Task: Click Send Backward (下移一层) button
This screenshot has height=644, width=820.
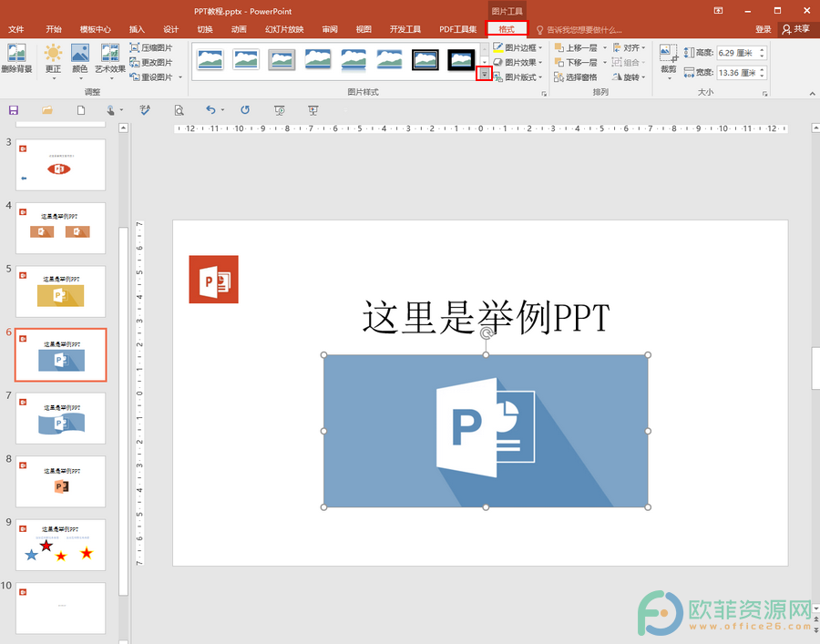Action: click(576, 62)
